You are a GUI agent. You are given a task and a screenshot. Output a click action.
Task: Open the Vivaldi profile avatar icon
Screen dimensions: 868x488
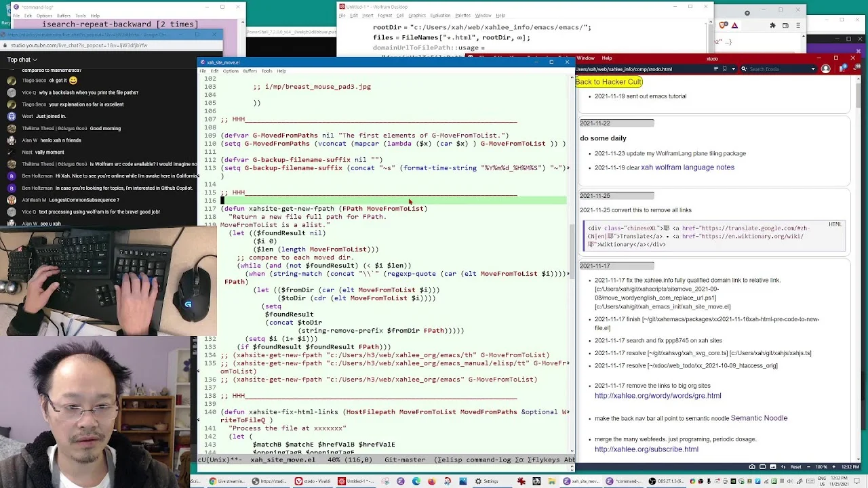[825, 68]
